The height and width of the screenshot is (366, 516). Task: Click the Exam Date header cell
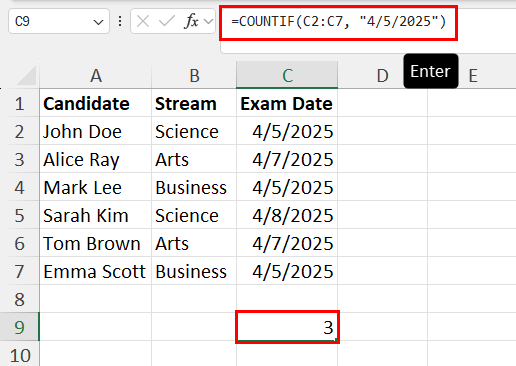287,104
